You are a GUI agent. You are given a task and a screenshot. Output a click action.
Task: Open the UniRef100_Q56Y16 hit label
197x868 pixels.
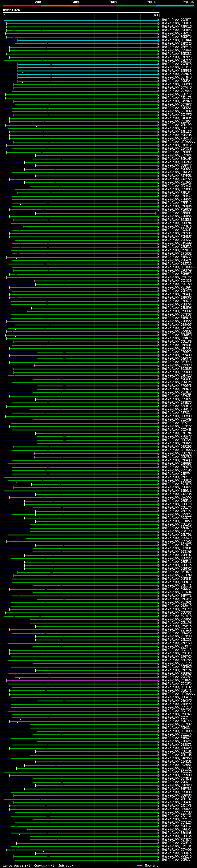(177, 47)
